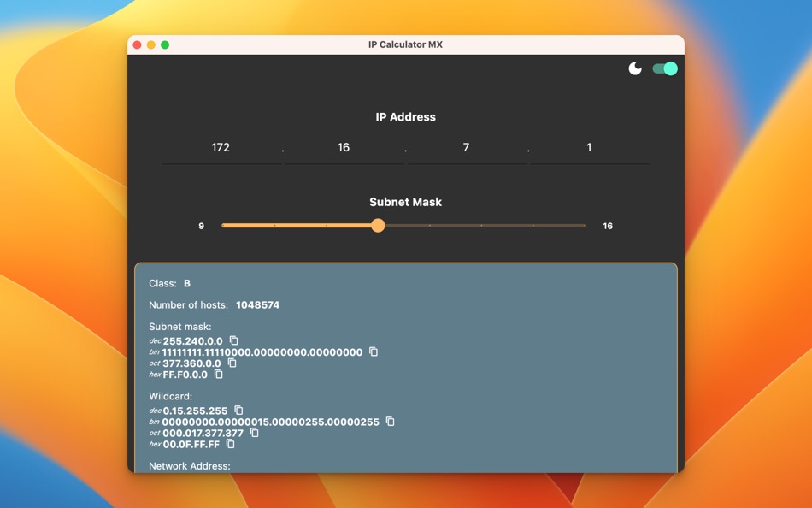This screenshot has height=508, width=812.
Task: Copy the octal wildcard 000.017.377.377
Action: click(254, 433)
